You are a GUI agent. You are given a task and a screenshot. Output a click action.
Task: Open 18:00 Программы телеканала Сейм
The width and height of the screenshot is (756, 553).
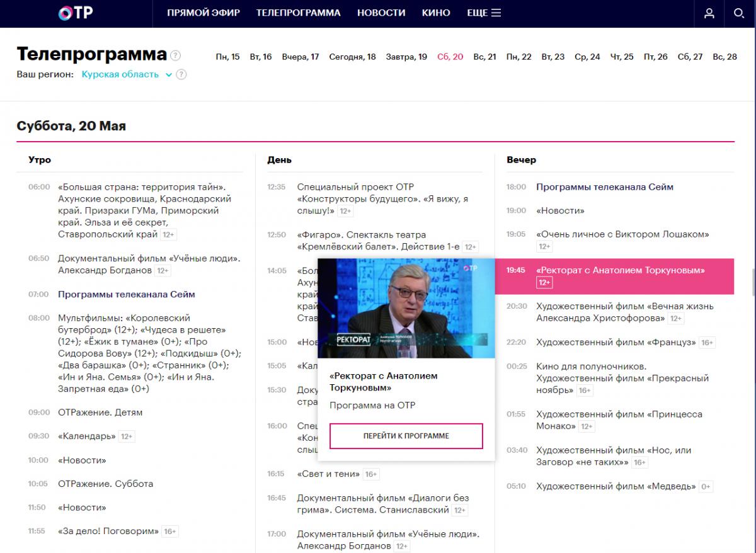[605, 187]
